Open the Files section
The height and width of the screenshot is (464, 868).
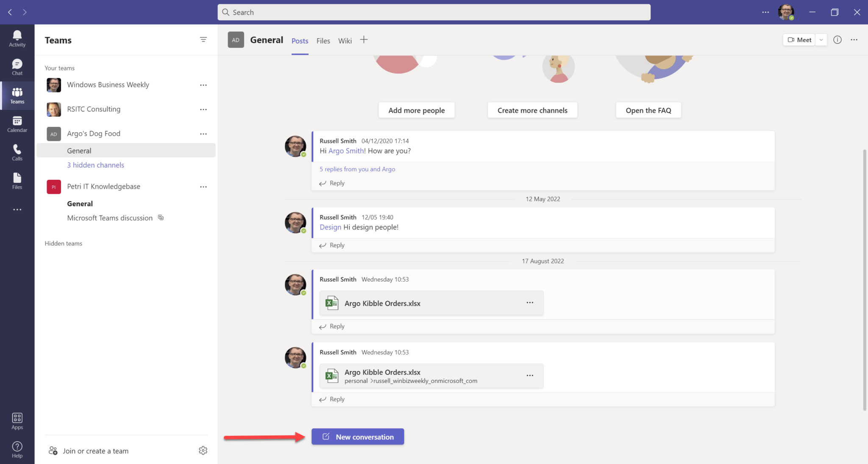click(x=17, y=181)
